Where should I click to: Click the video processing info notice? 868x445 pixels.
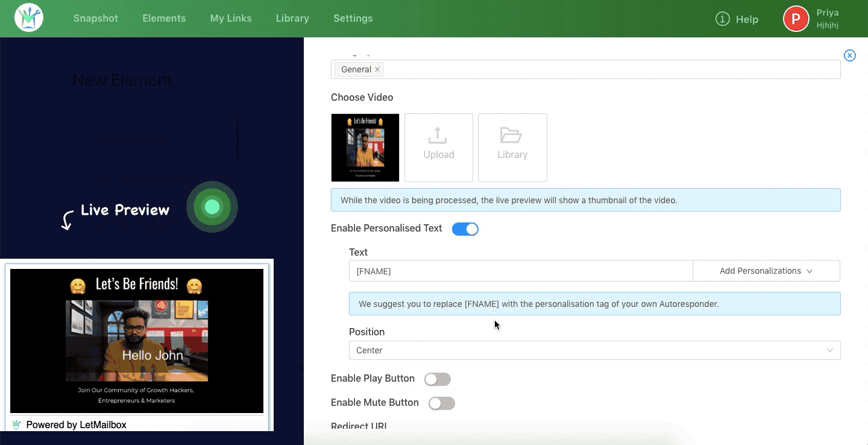click(585, 200)
